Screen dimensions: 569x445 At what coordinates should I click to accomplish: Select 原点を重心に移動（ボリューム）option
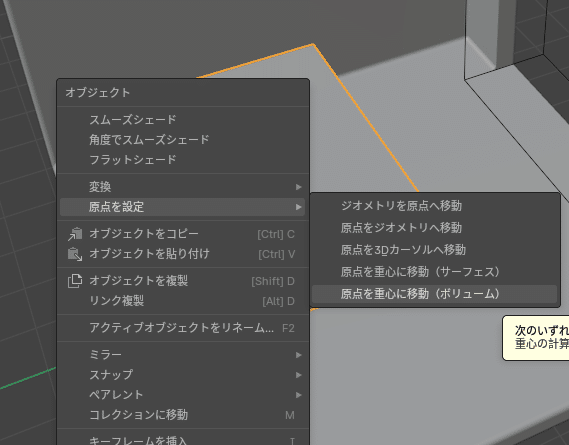tap(435, 294)
